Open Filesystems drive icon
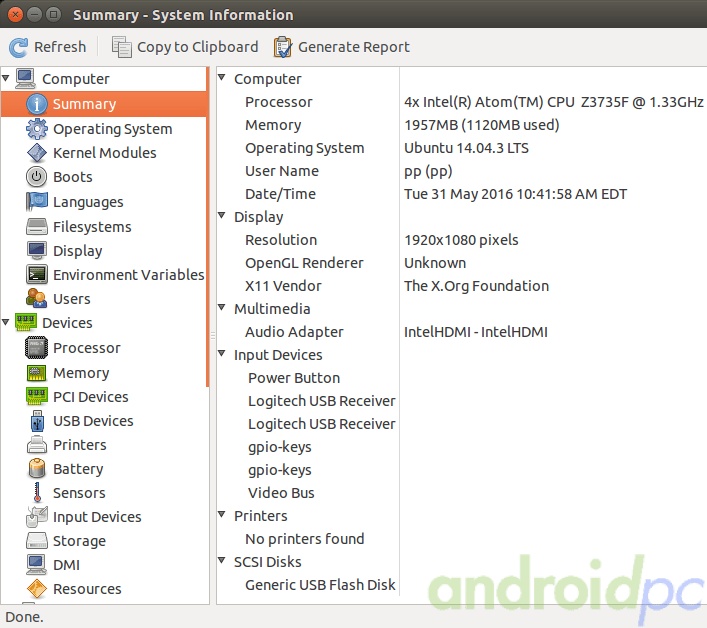 37,226
